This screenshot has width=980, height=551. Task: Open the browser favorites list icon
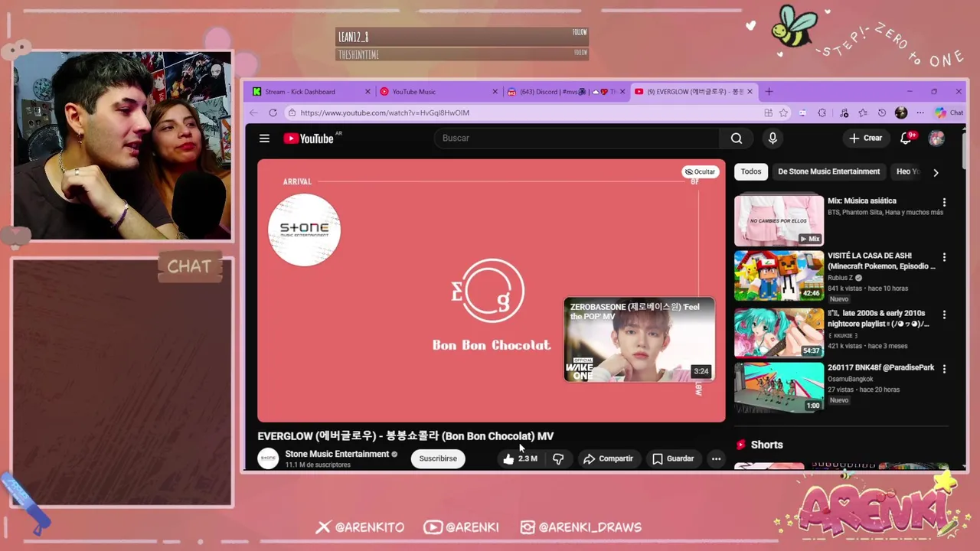(863, 112)
